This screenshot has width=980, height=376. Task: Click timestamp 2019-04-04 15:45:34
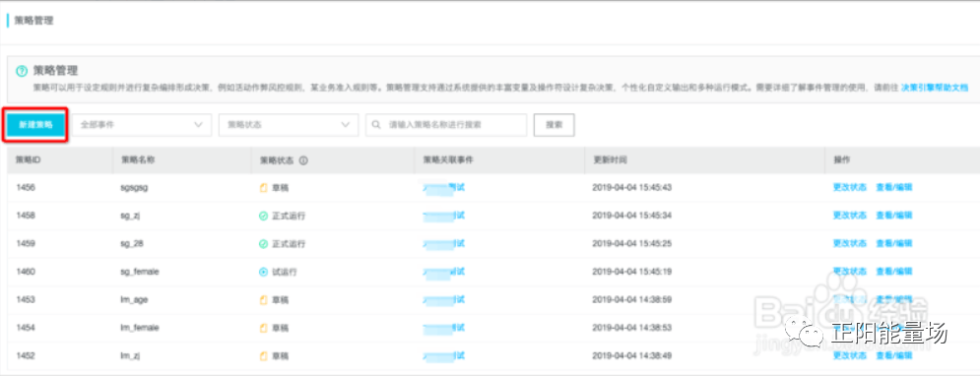pos(632,217)
